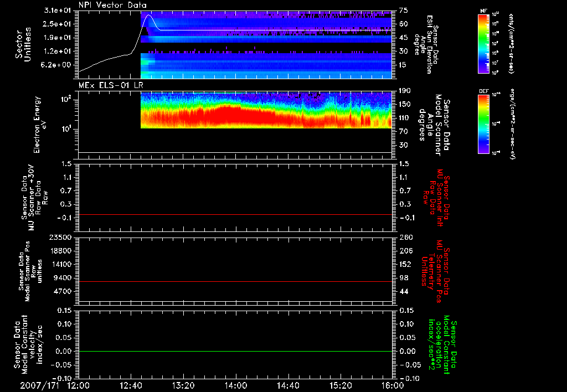Click the peak of the white sun elevation curve
567x392 pixels.
(148, 15)
